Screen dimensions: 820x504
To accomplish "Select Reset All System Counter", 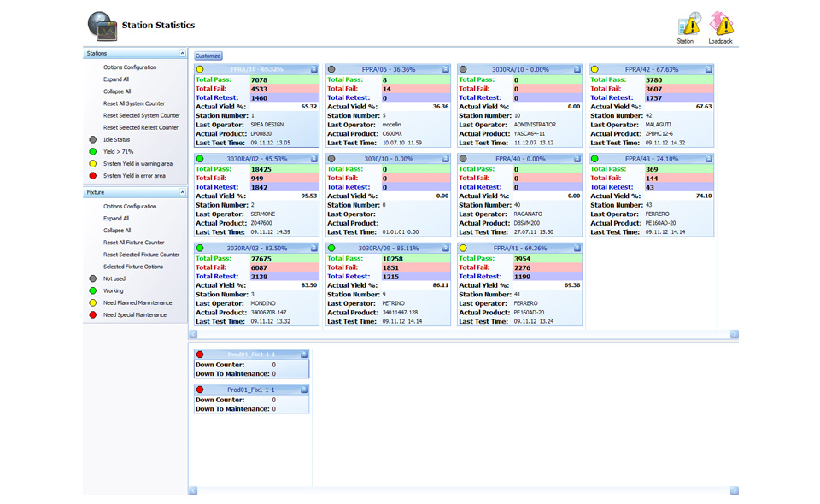I will pyautogui.click(x=134, y=103).
